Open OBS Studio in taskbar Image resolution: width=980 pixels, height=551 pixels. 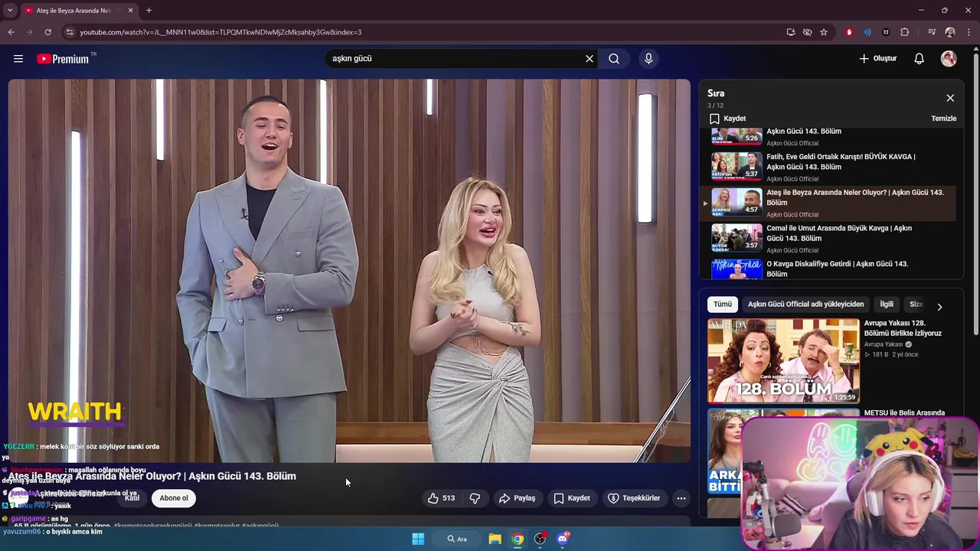tap(541, 539)
